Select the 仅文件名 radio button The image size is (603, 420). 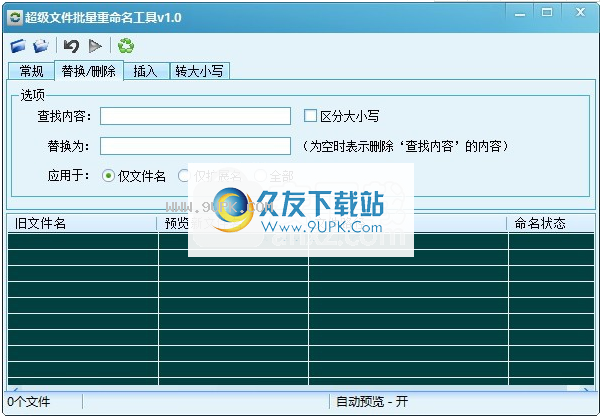click(x=108, y=176)
